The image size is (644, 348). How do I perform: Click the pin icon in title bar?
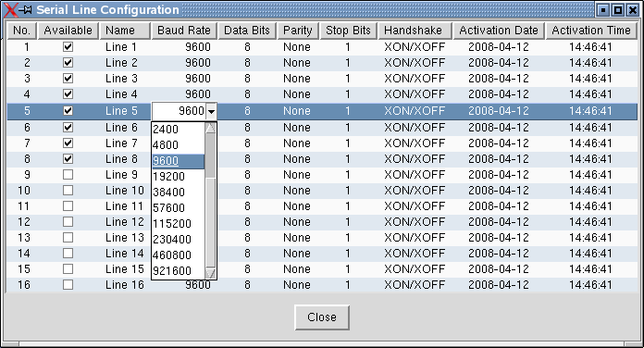coord(26,10)
